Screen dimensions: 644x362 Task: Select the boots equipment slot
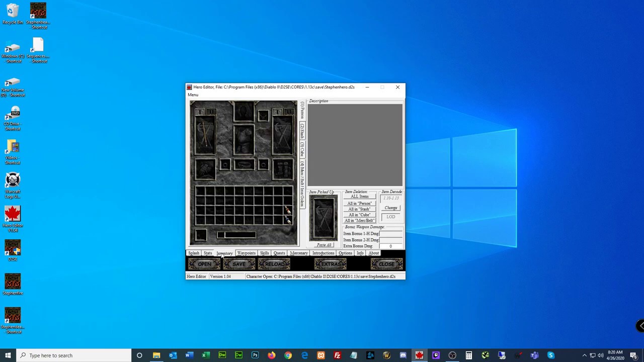pyautogui.click(x=283, y=170)
